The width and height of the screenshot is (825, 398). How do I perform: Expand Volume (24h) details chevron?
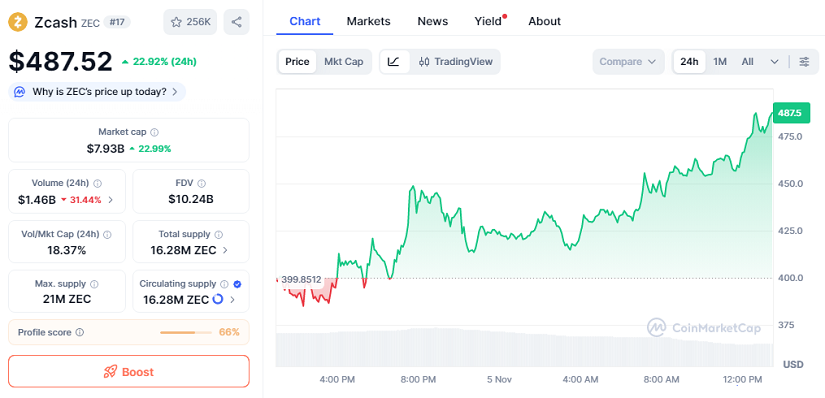110,200
